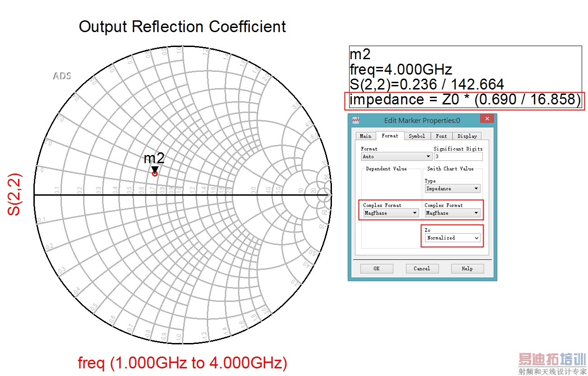
Task: Click the m2 label above the chart marker
Action: click(x=154, y=159)
